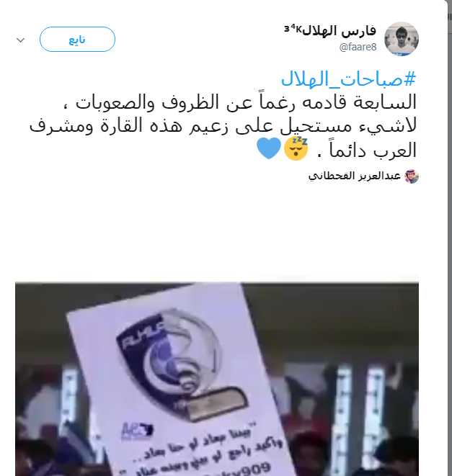Expand the tweet options chevron beside تابع

(x=20, y=40)
